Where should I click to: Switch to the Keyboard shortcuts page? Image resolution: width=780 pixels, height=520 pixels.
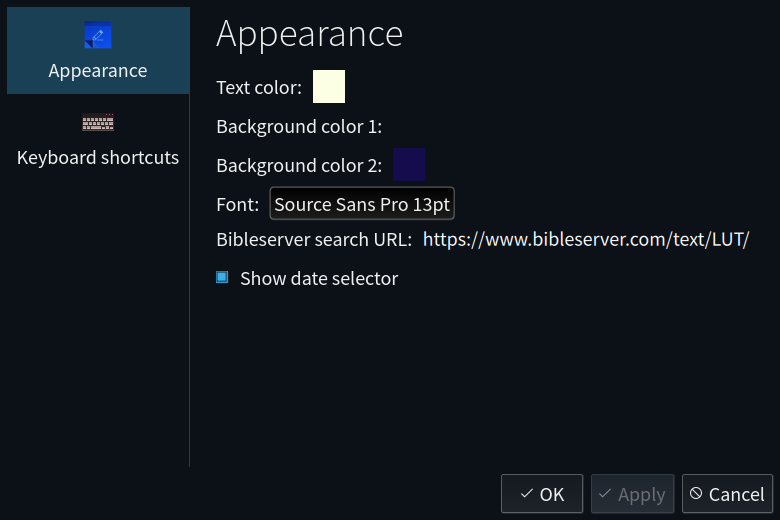pos(98,138)
